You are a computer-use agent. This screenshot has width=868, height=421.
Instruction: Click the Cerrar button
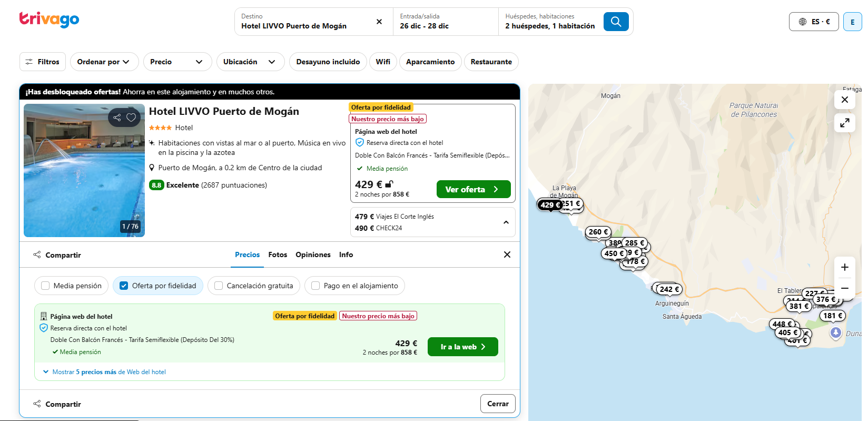click(498, 404)
